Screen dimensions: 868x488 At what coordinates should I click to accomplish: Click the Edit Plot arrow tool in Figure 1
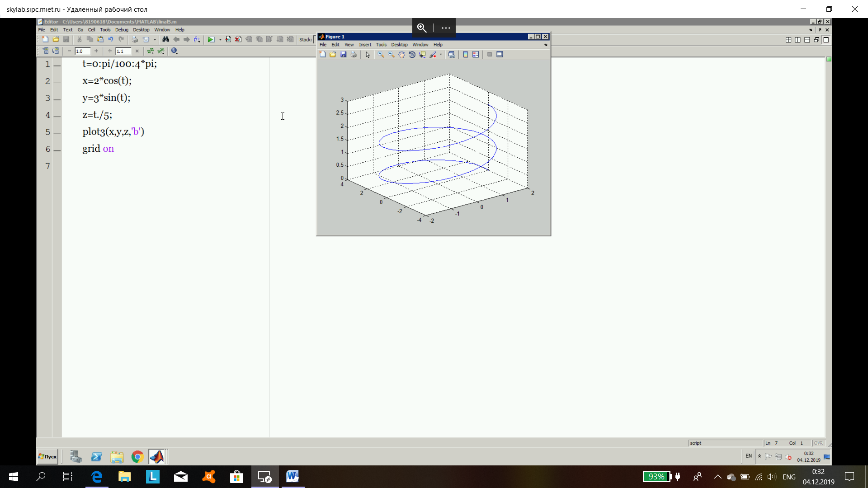(x=368, y=55)
